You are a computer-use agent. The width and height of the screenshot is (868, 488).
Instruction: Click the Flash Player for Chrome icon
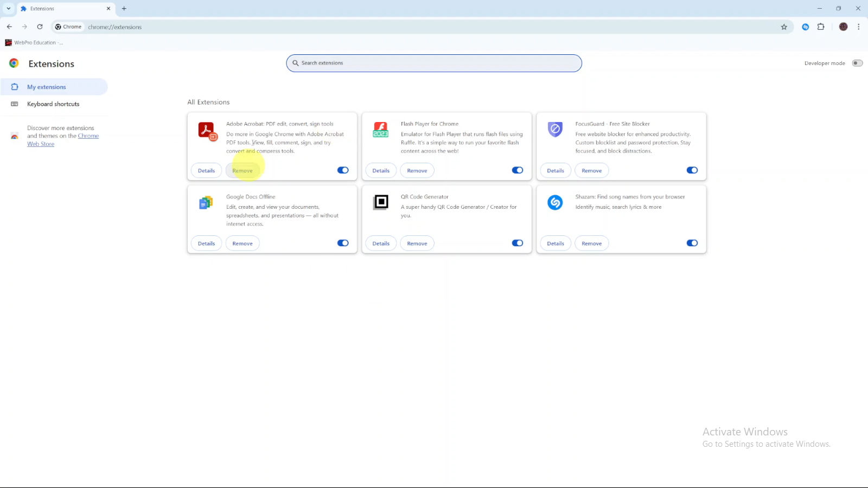[x=381, y=130]
